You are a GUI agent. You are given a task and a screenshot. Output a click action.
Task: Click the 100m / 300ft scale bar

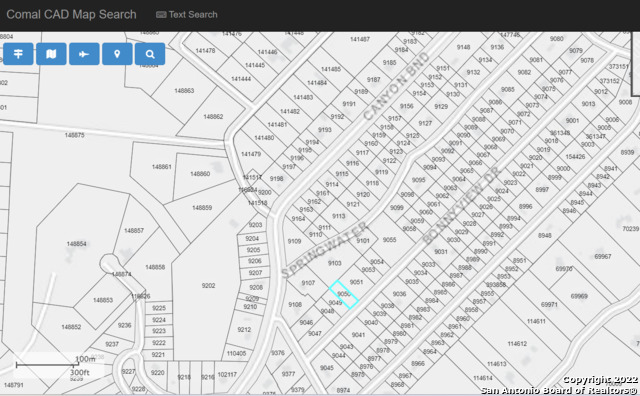point(54,365)
